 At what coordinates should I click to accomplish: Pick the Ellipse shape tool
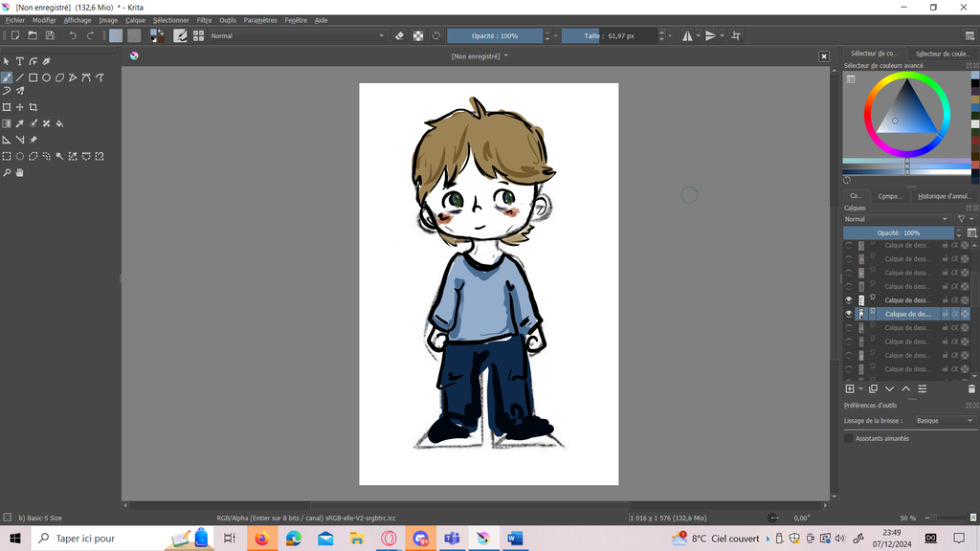(x=46, y=77)
